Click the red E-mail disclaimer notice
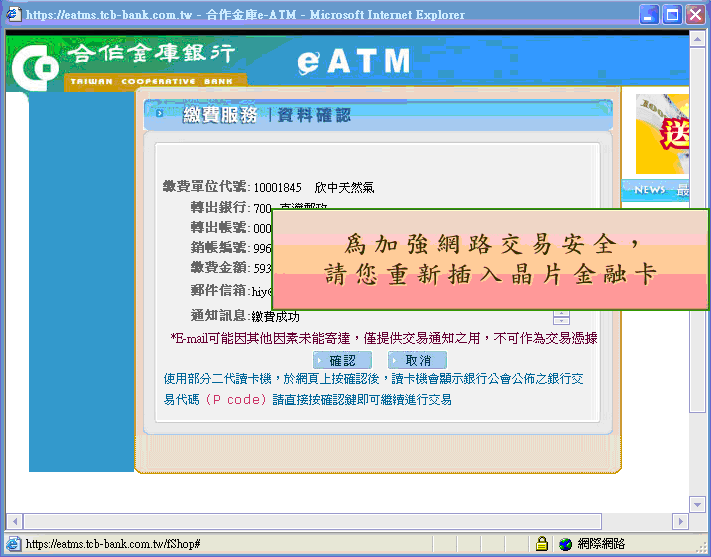The height and width of the screenshot is (557, 711). point(384,338)
